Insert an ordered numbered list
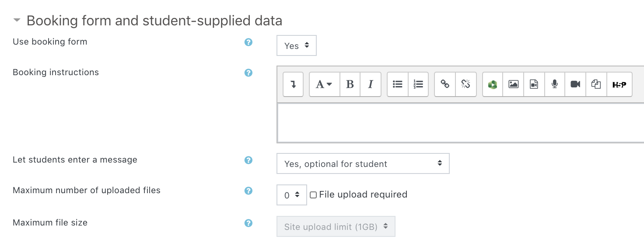The height and width of the screenshot is (243, 644). click(x=418, y=84)
